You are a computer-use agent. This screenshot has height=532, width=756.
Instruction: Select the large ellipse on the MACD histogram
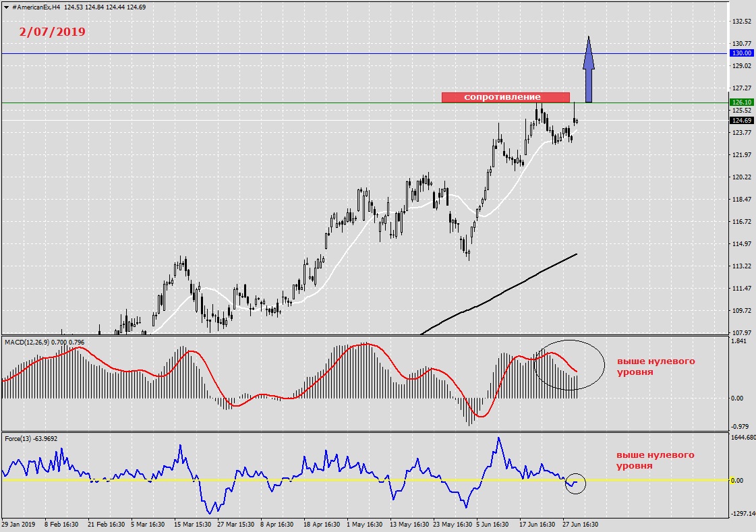(569, 365)
